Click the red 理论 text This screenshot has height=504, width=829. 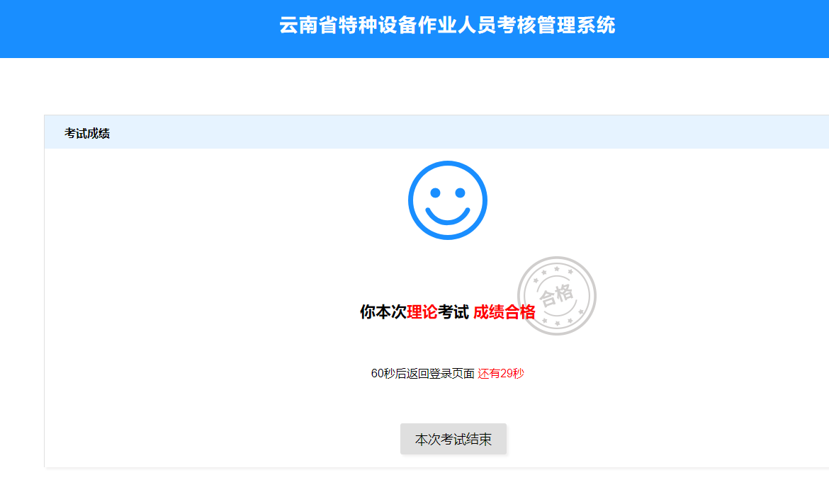pyautogui.click(x=422, y=312)
